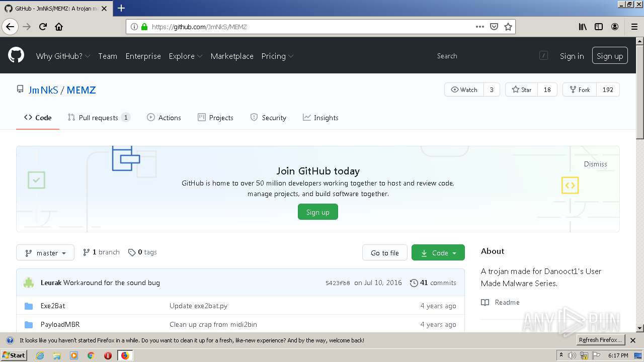Close the Firefox notification bar
The image size is (644, 362).
(633, 340)
